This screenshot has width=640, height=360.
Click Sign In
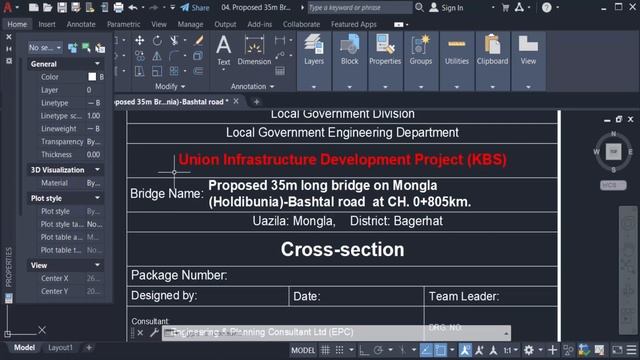coord(447,7)
